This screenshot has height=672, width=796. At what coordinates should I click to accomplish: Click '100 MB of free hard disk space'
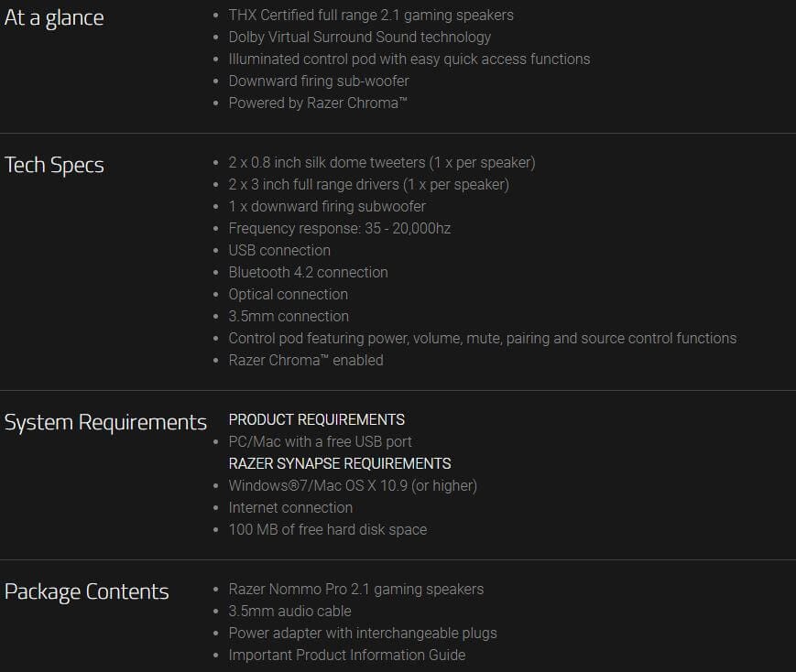(327, 529)
